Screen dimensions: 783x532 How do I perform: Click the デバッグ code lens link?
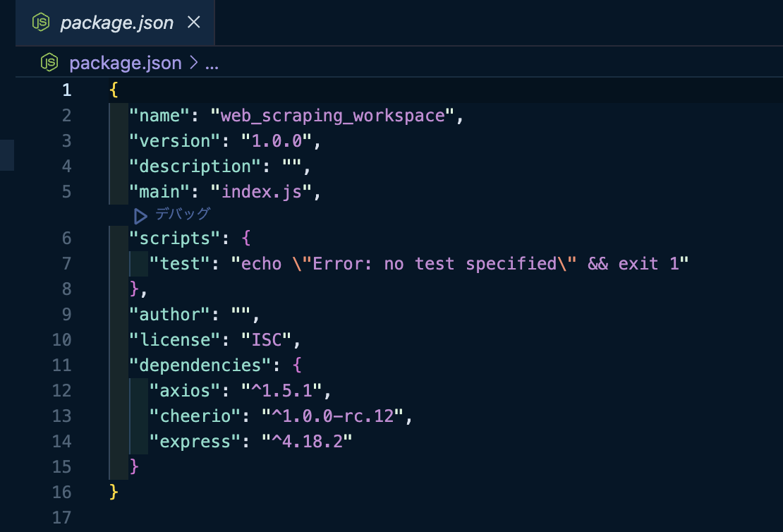[183, 214]
